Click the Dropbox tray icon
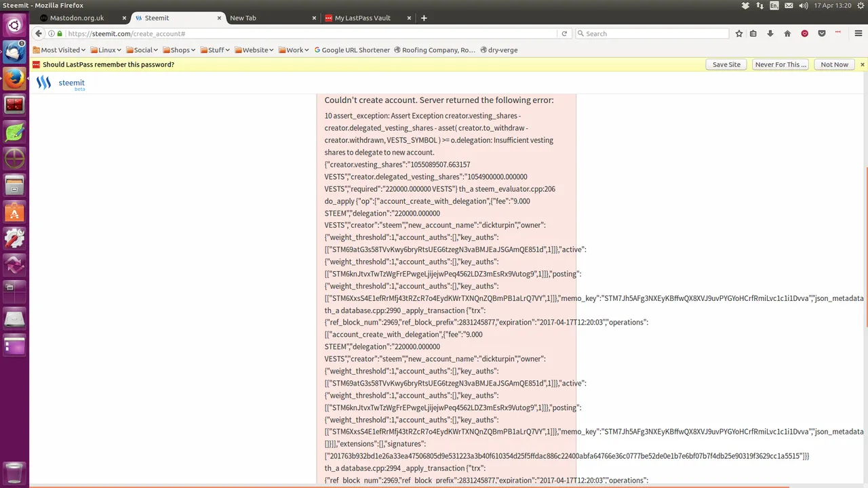This screenshot has width=868, height=488. point(745,5)
